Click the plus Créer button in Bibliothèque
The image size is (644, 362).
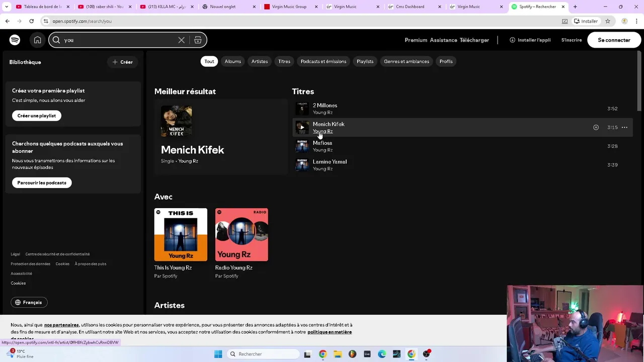click(122, 62)
